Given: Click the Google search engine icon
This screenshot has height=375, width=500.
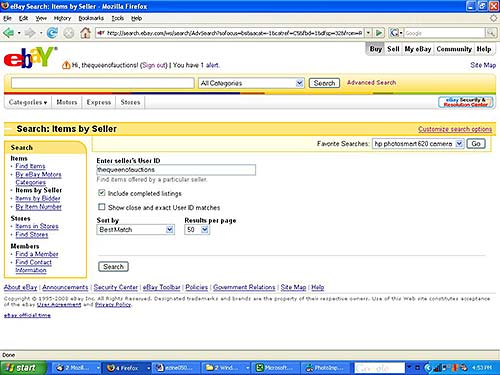Looking at the screenshot, I should (x=394, y=33).
